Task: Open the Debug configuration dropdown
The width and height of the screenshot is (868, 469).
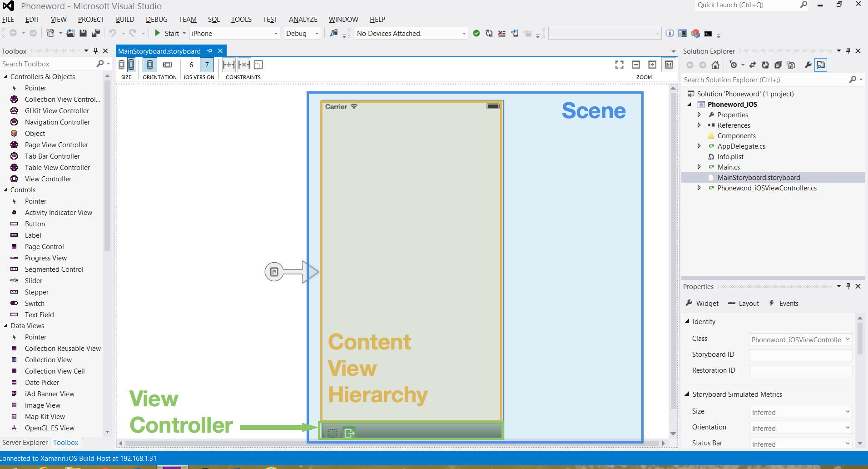Action: (x=303, y=34)
